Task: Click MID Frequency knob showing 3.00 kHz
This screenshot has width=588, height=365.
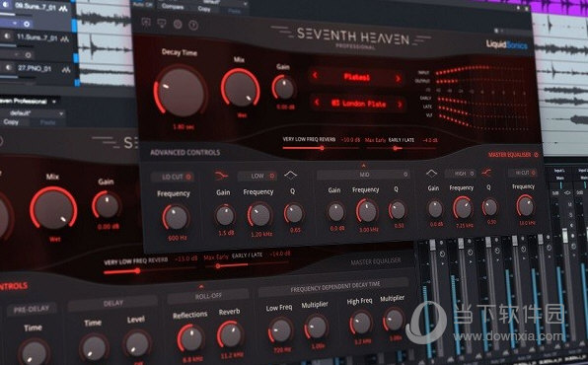Action: point(367,211)
